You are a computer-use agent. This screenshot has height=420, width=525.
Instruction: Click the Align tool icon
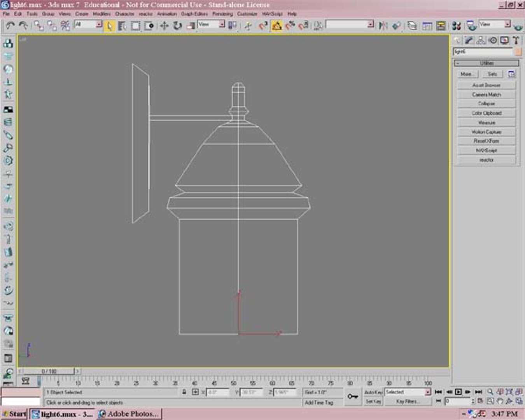397,26
